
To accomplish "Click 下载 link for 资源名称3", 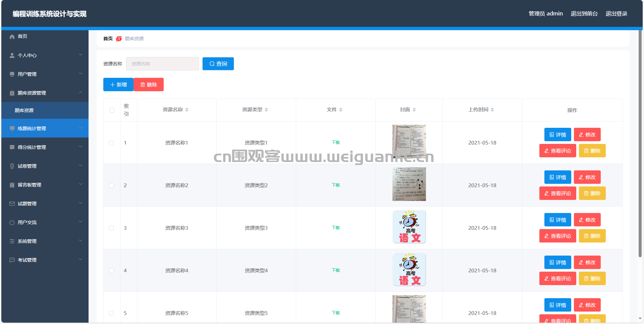I will tap(336, 228).
